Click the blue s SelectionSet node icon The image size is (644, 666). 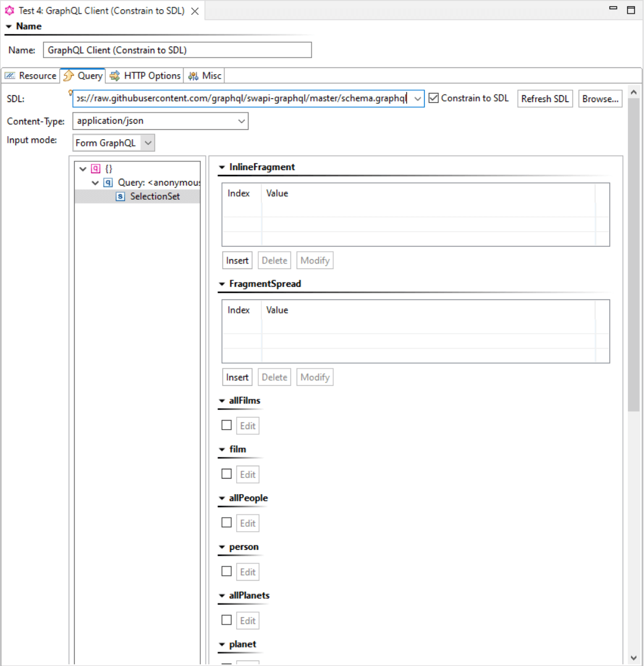tap(120, 196)
